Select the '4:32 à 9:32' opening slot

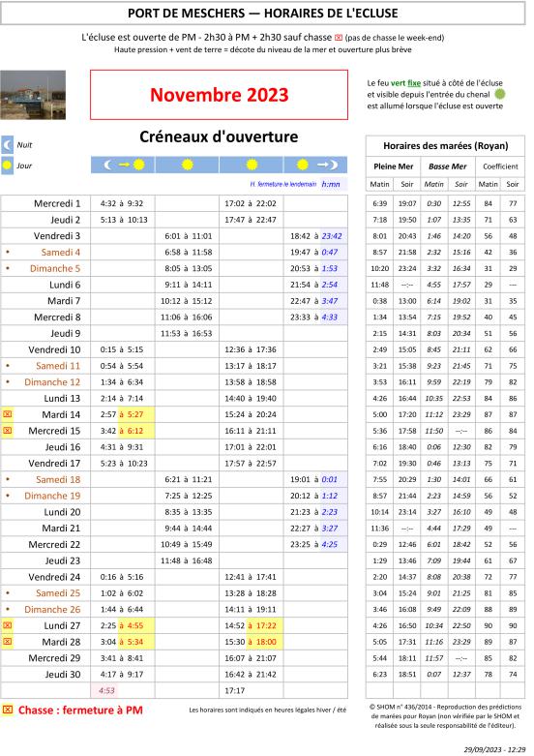(122, 203)
